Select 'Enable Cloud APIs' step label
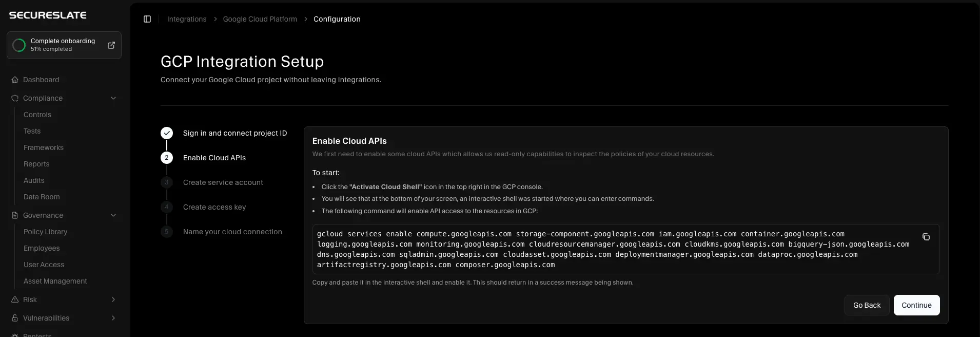 (214, 158)
